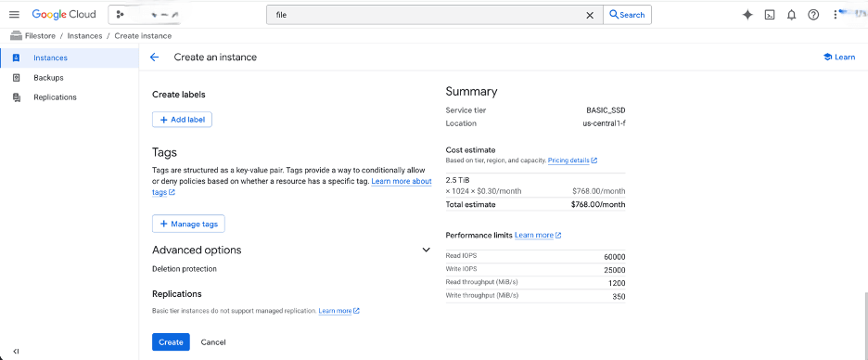
Task: Click the page's vertical scrollbar thumb
Action: tap(865, 326)
